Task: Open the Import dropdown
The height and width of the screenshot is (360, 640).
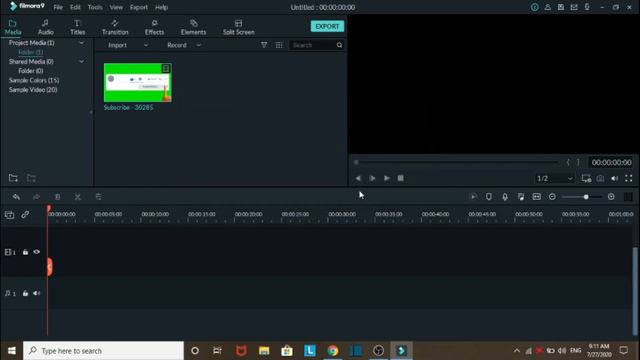Action: coord(128,45)
